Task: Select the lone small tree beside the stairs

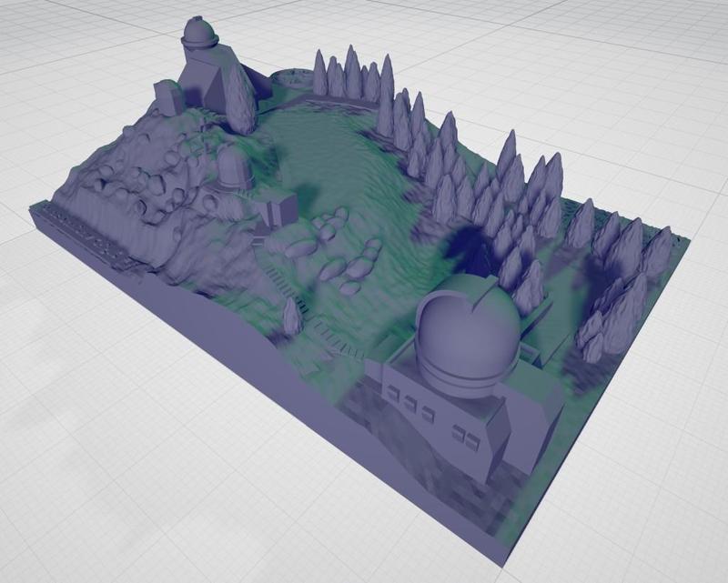Action: 292,316
